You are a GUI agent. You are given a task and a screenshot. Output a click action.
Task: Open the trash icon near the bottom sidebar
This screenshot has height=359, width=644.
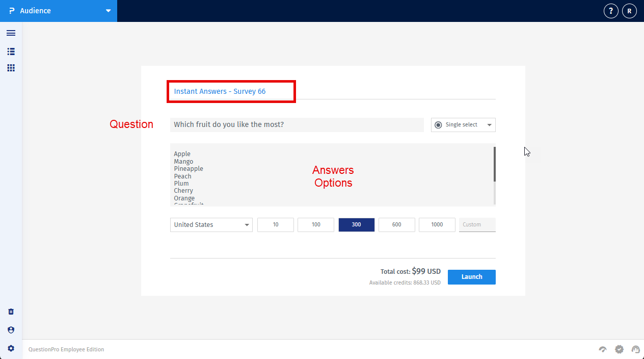(x=11, y=312)
